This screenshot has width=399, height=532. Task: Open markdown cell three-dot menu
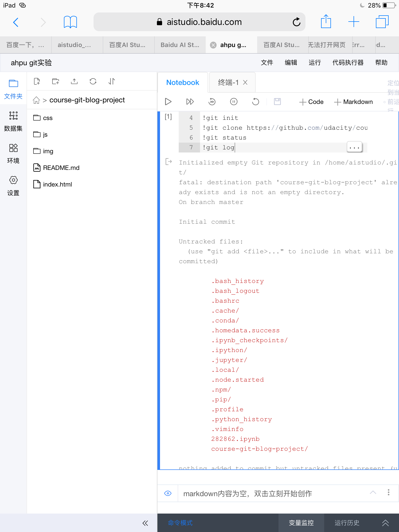388,492
